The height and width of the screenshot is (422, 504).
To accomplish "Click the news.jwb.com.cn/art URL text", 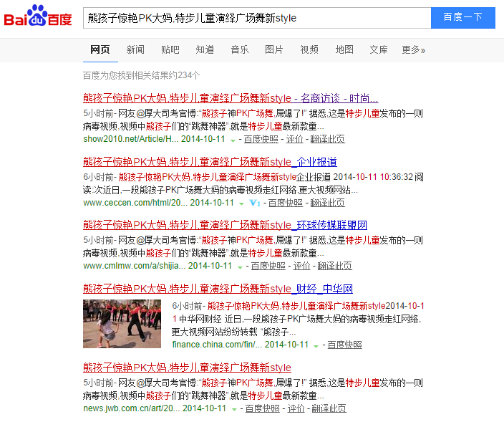I will [132, 408].
